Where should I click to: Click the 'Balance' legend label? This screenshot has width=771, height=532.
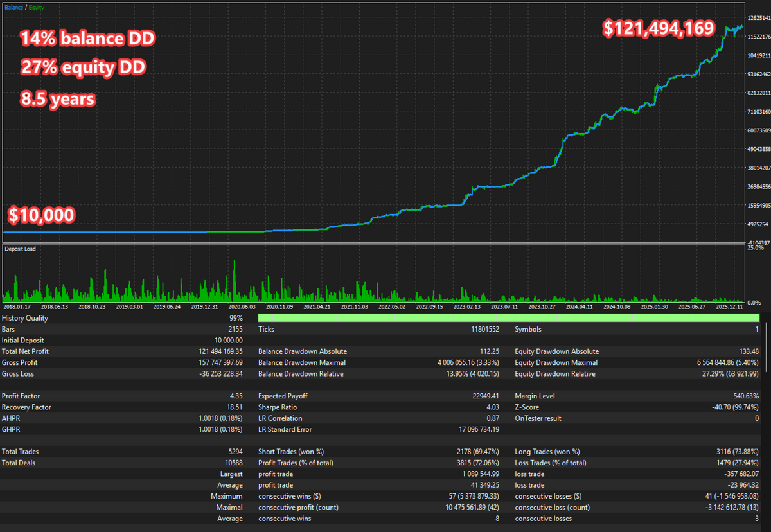tap(14, 8)
